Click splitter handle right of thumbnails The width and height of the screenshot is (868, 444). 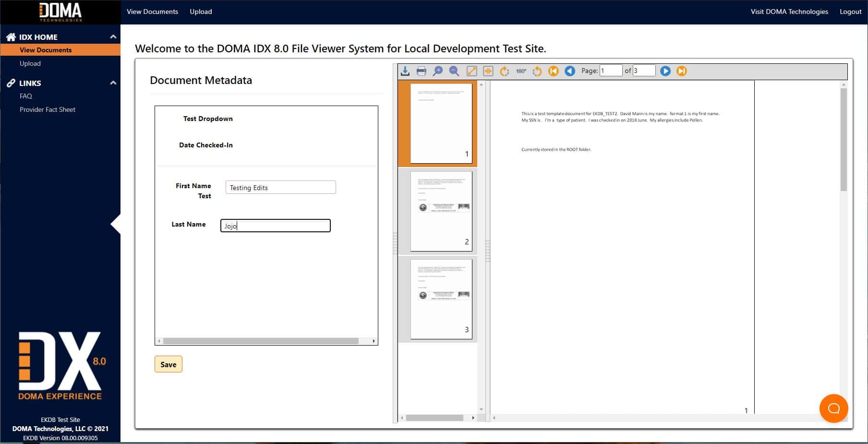click(x=488, y=251)
